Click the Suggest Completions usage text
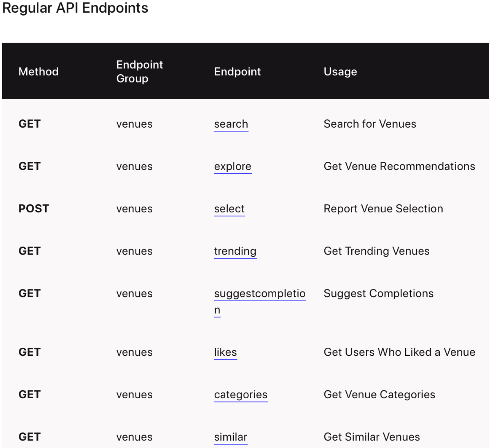 coord(379,293)
